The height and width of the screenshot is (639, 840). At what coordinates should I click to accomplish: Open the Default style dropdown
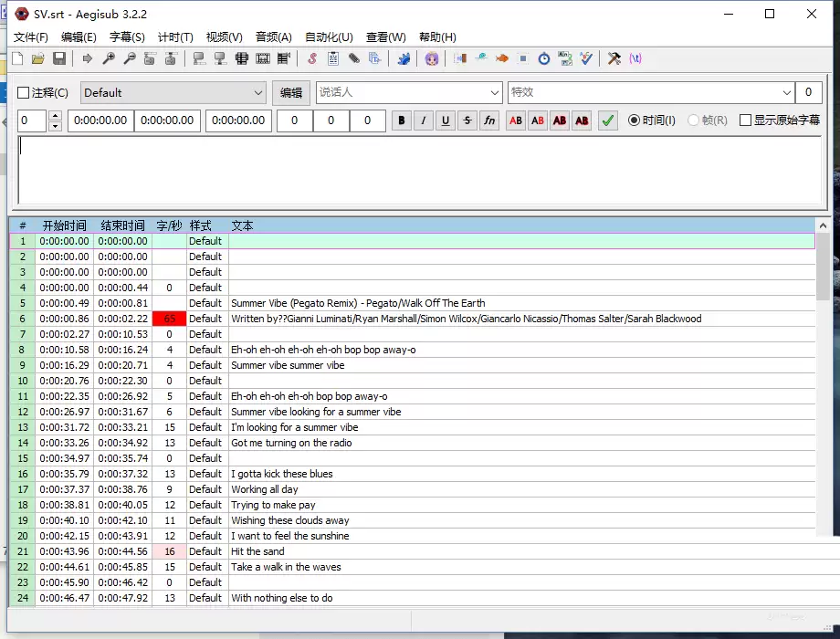click(173, 93)
